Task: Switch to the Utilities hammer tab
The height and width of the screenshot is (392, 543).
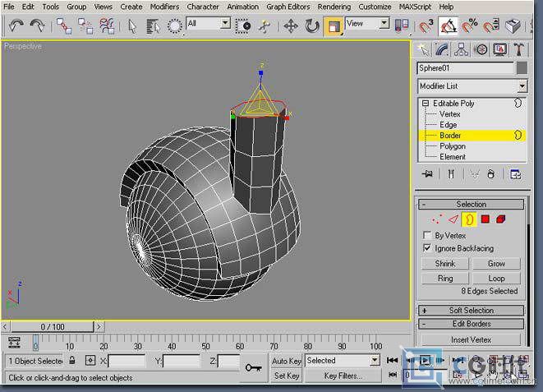Action: tap(518, 49)
